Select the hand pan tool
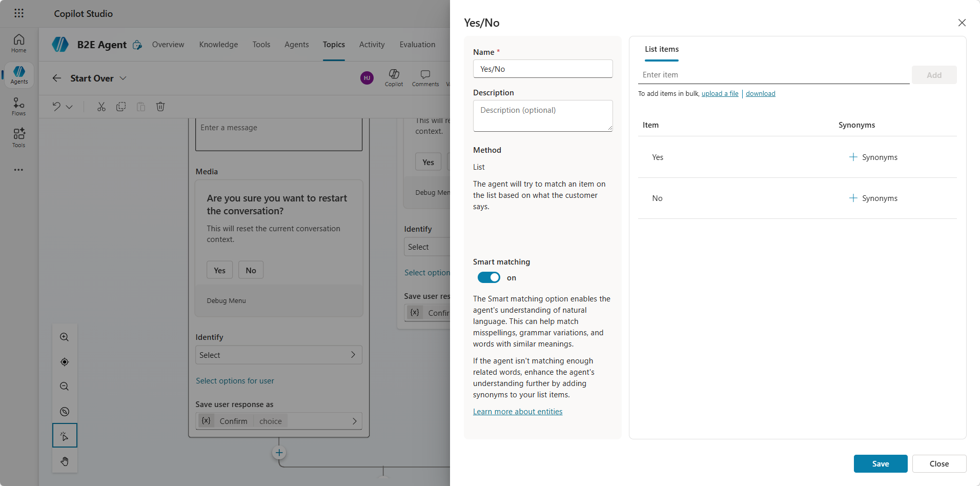 click(x=65, y=461)
